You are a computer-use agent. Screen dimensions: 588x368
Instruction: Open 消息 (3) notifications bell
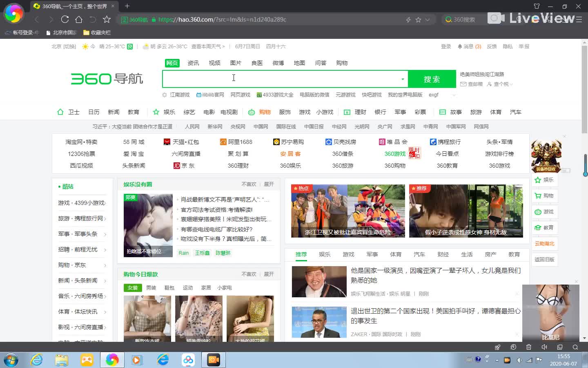pos(470,47)
